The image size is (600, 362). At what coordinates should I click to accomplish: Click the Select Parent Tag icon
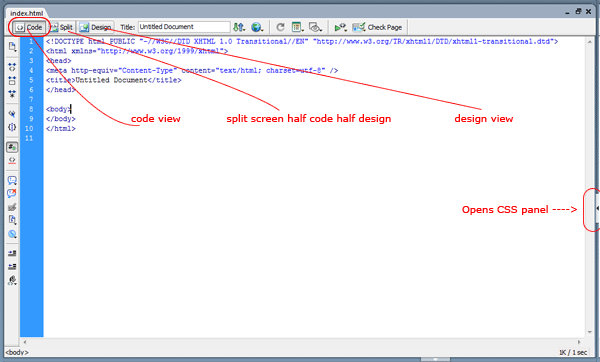pos(12,114)
